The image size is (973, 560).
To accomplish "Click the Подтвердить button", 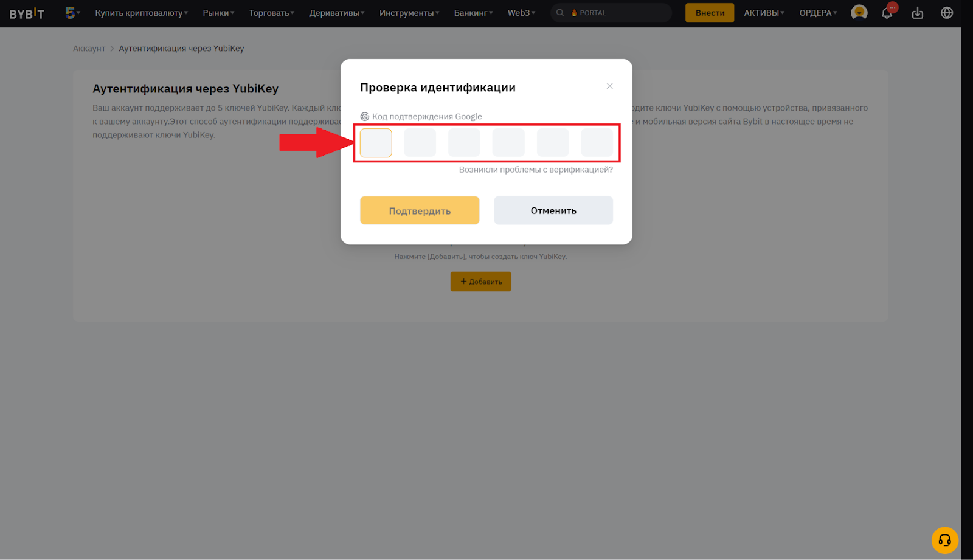I will click(420, 210).
